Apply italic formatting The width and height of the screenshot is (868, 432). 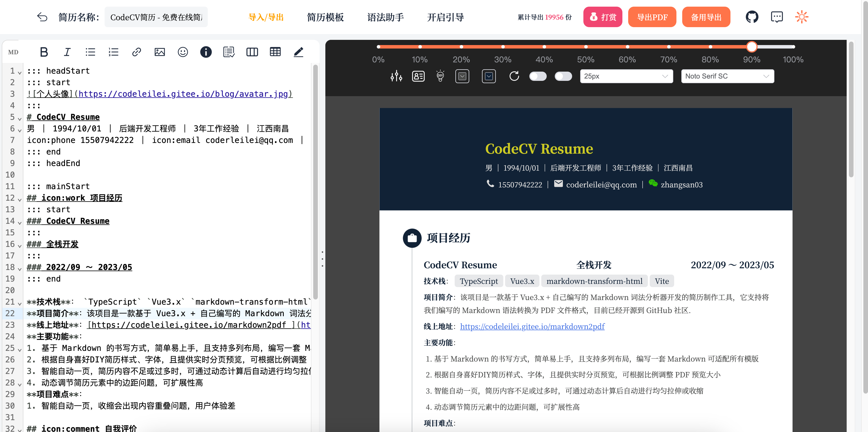(67, 52)
